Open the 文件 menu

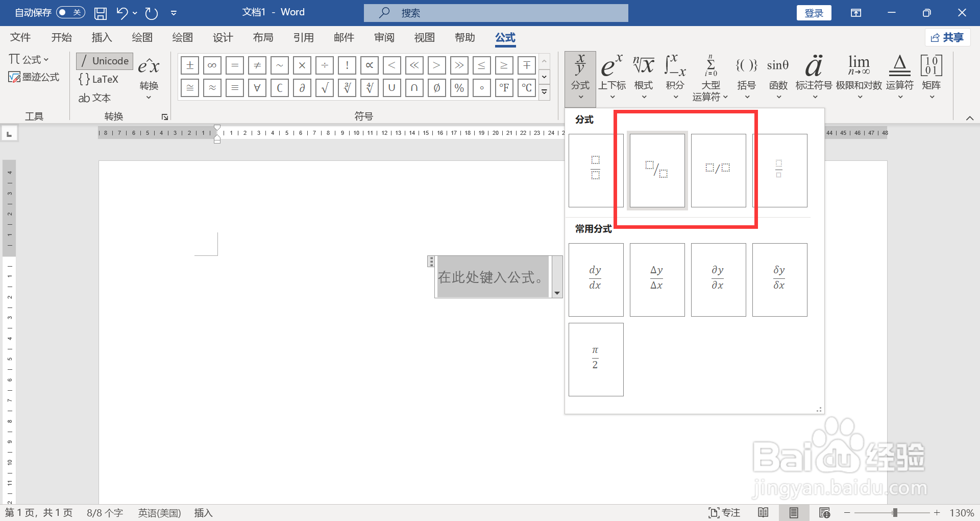click(x=20, y=37)
